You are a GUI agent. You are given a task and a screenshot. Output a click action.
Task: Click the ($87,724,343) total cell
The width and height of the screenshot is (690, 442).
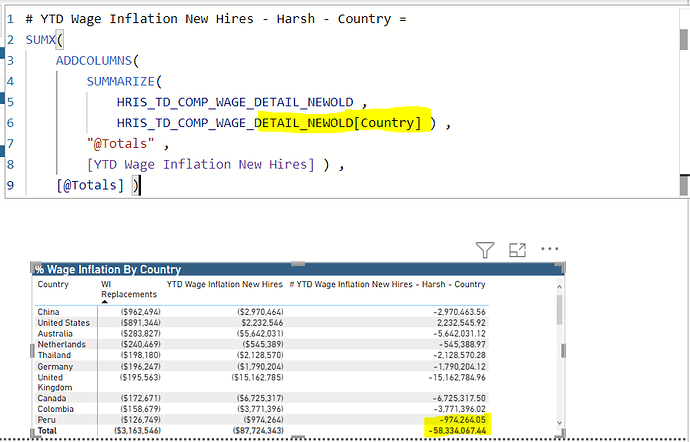[x=258, y=431]
